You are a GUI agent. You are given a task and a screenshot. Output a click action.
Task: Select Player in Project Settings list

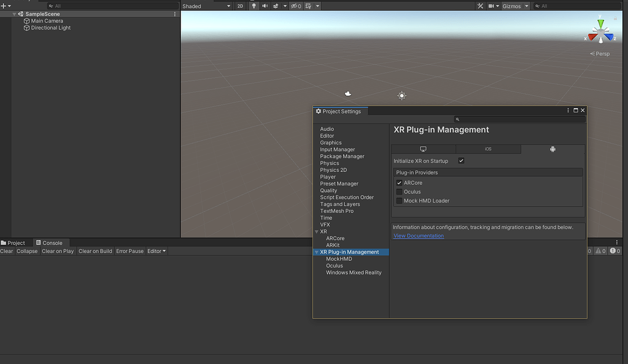tap(328, 177)
